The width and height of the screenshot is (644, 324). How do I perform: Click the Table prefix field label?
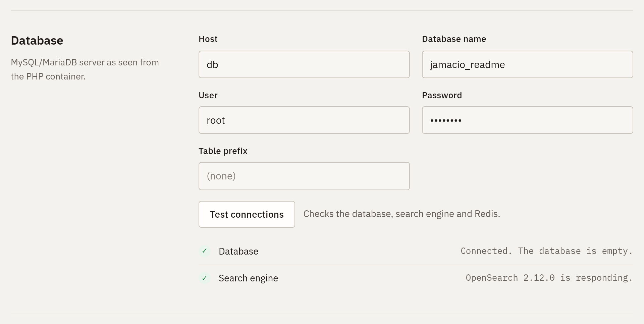pyautogui.click(x=223, y=151)
